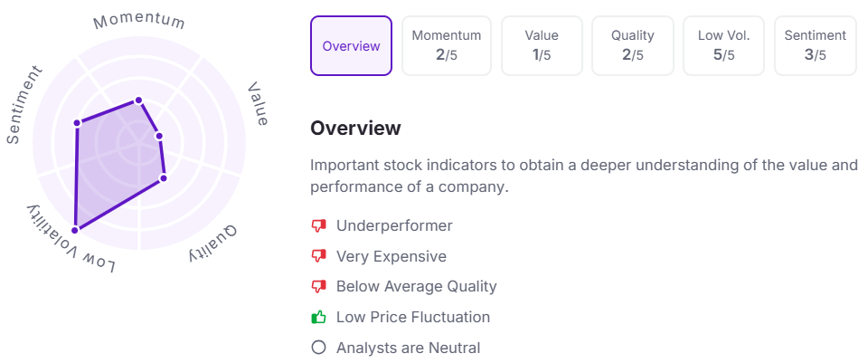Image resolution: width=868 pixels, height=363 pixels.
Task: Click the Low Volatility data point on radar
Action: [75, 230]
